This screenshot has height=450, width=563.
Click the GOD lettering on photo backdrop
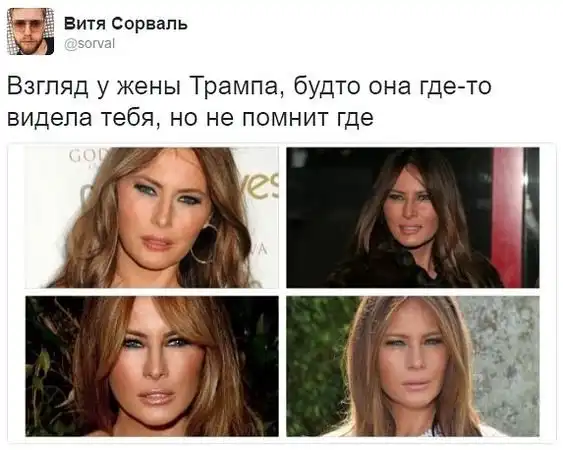coord(83,157)
